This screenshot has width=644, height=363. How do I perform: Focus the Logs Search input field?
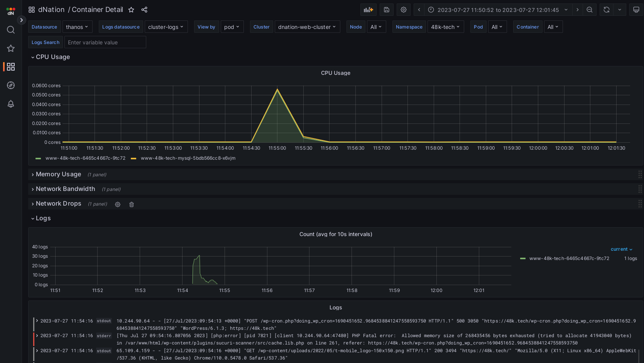point(105,42)
